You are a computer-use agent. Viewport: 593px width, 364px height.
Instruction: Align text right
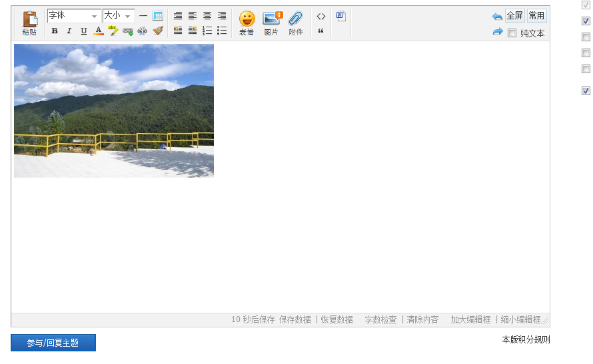point(222,16)
